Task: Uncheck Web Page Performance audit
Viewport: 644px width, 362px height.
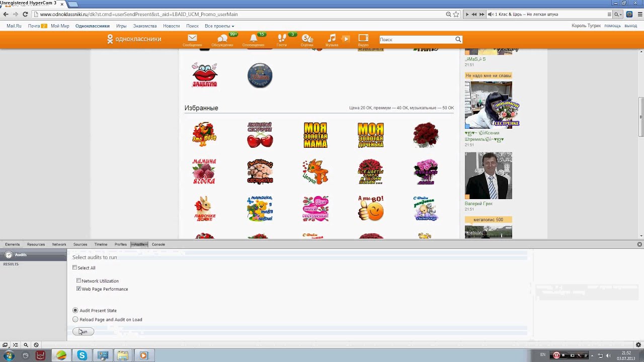Action: coord(78,289)
